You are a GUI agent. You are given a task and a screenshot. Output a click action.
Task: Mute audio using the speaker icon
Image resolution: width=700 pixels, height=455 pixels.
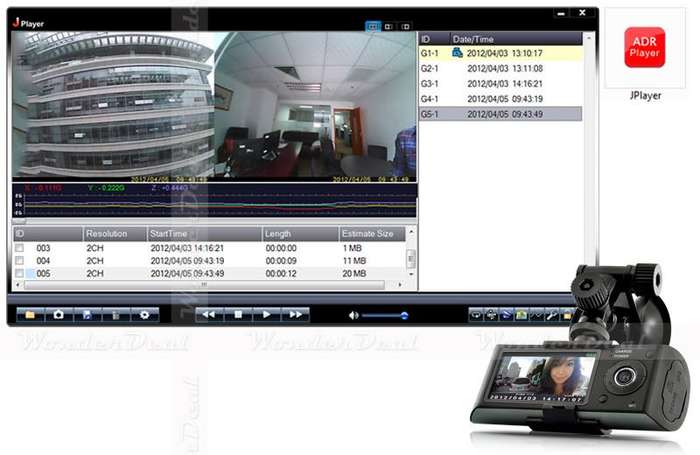pyautogui.click(x=354, y=316)
